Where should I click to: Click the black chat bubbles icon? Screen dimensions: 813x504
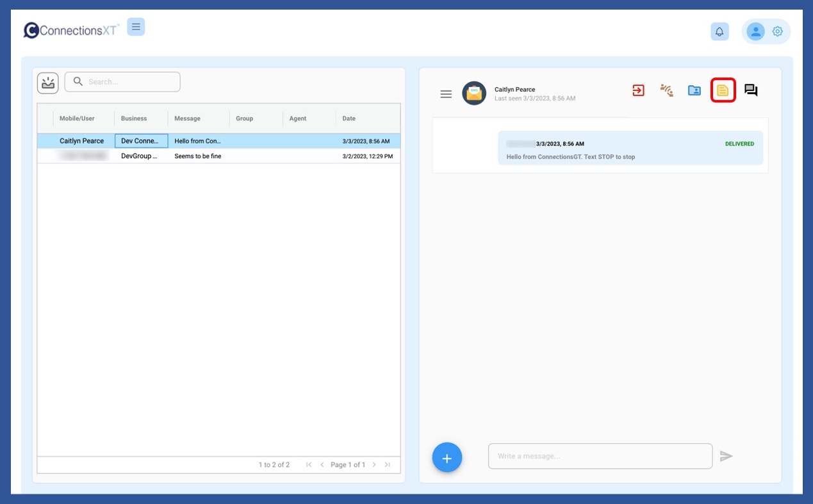tap(751, 90)
